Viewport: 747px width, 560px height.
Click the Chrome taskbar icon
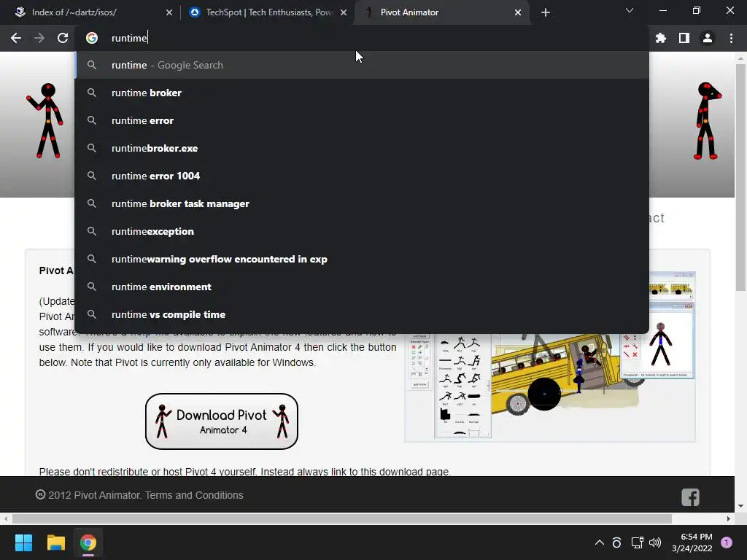[x=88, y=542]
